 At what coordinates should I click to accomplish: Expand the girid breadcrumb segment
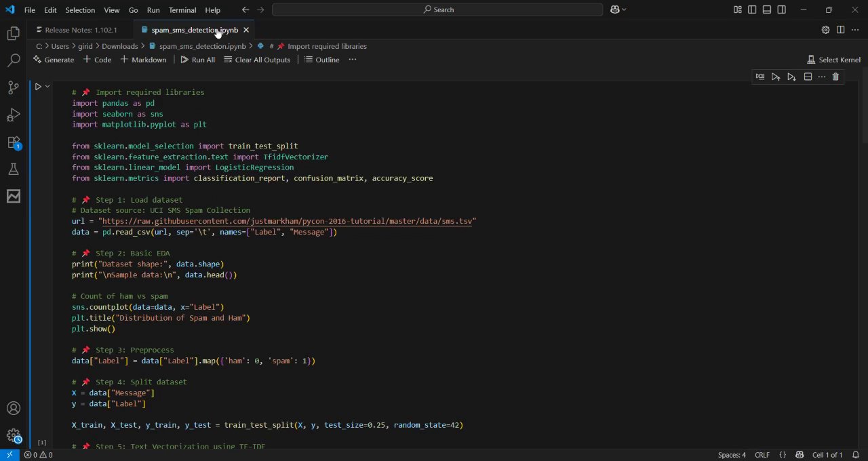(85, 46)
